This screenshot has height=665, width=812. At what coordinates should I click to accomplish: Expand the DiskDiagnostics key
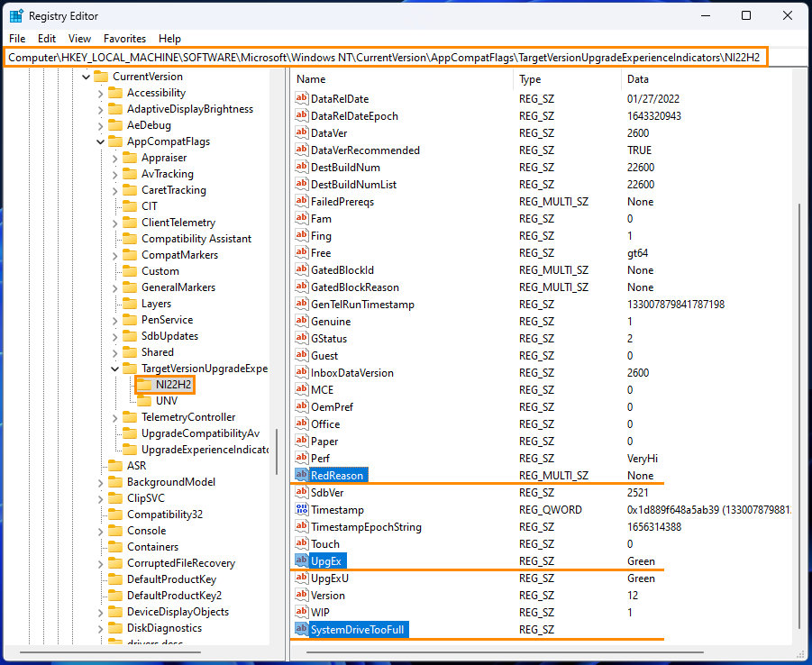tap(100, 628)
